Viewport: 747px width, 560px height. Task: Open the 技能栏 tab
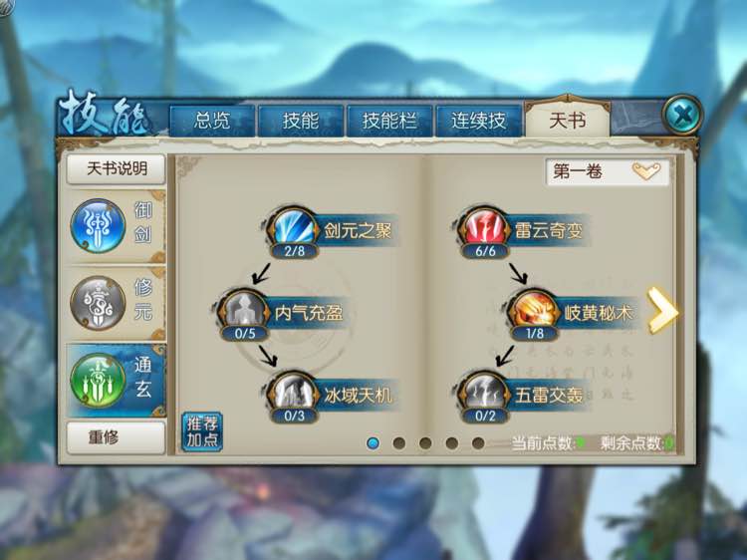(389, 121)
